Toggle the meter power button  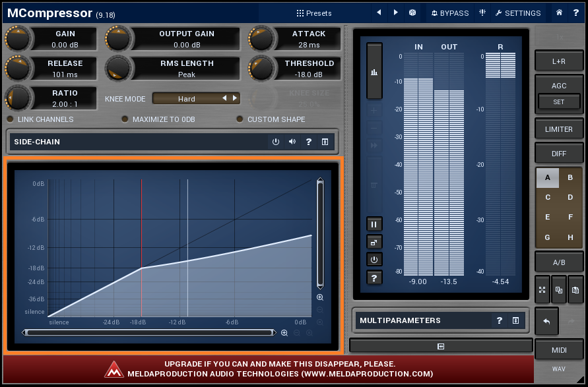point(374,260)
